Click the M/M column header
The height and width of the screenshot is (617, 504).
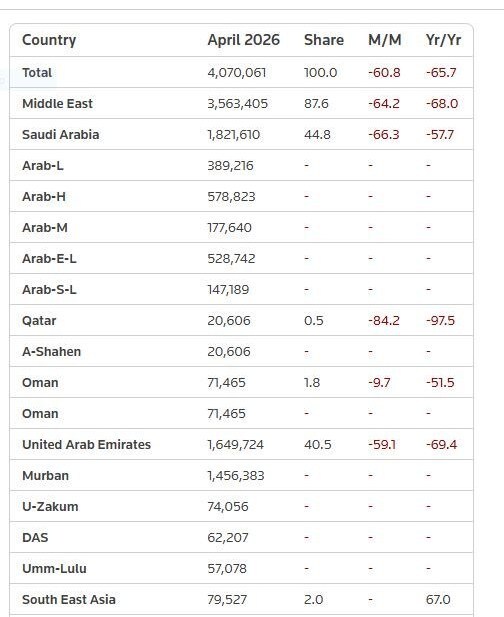tap(385, 40)
